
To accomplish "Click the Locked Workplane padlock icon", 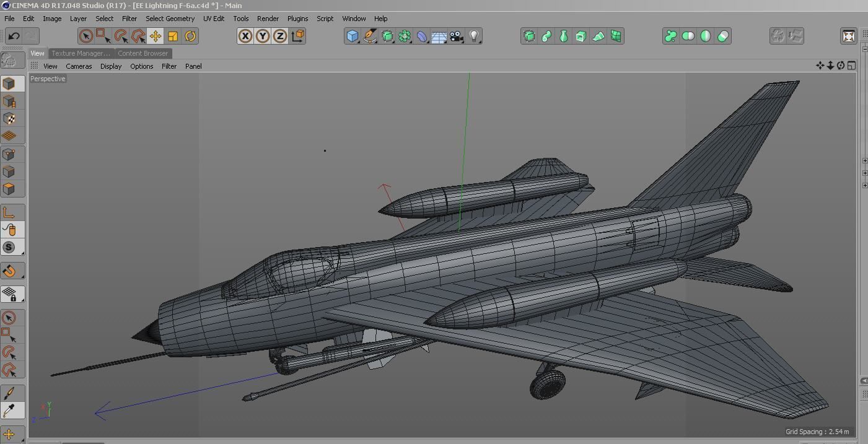I will click(x=9, y=294).
